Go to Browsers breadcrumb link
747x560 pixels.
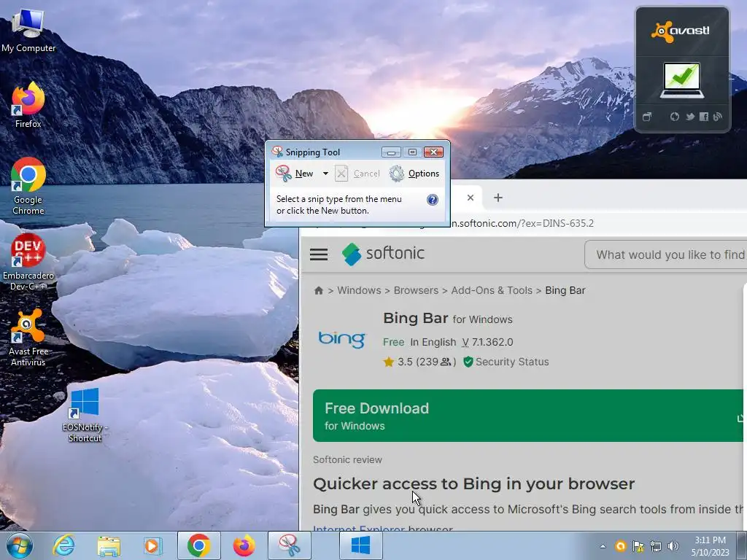click(x=416, y=290)
